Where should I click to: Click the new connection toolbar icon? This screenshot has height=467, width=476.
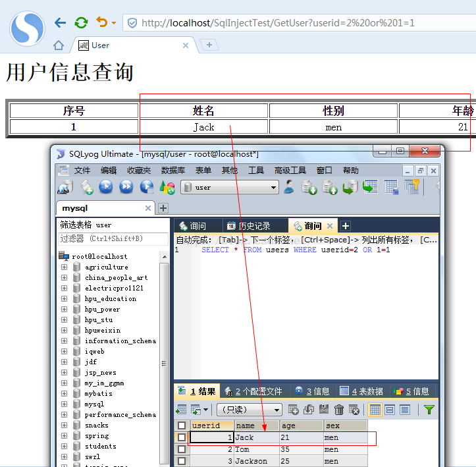[65, 187]
